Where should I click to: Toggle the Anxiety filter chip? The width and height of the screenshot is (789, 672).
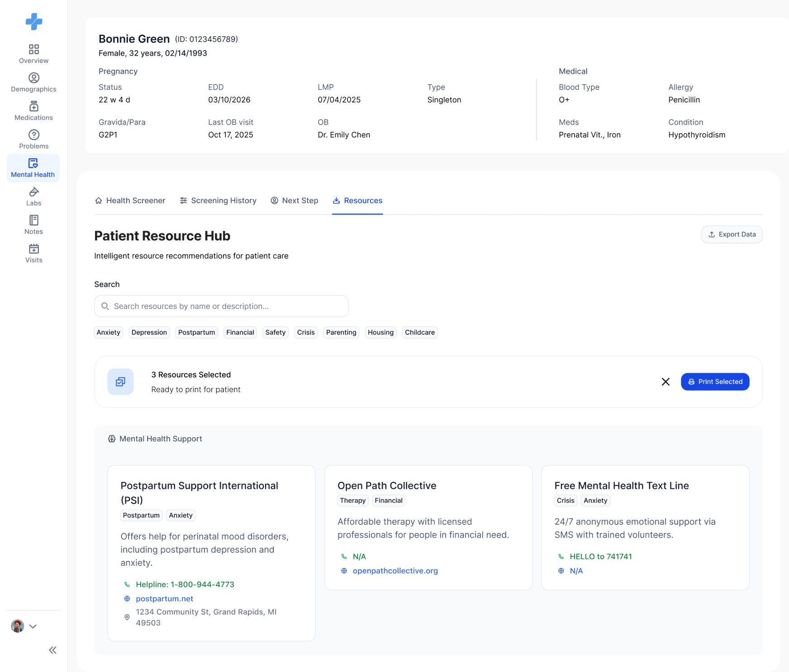[x=109, y=332]
